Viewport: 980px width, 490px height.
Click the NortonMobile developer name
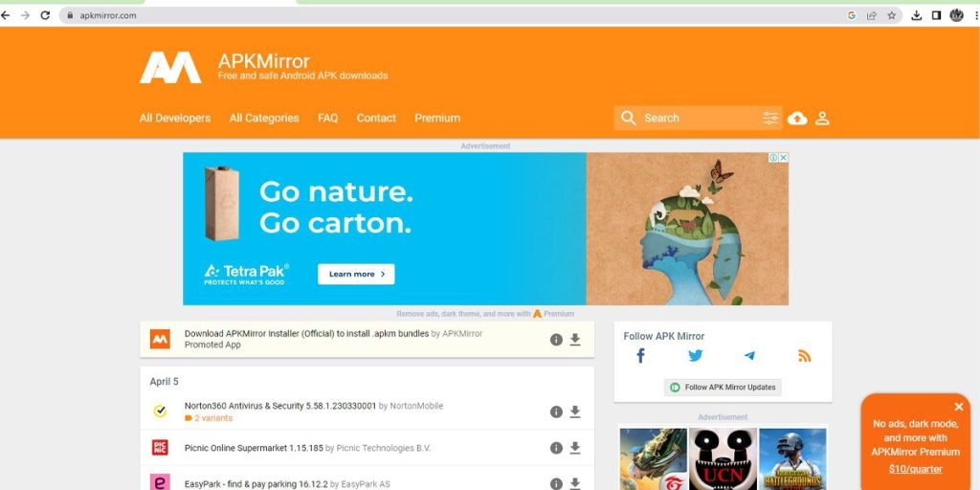(416, 406)
